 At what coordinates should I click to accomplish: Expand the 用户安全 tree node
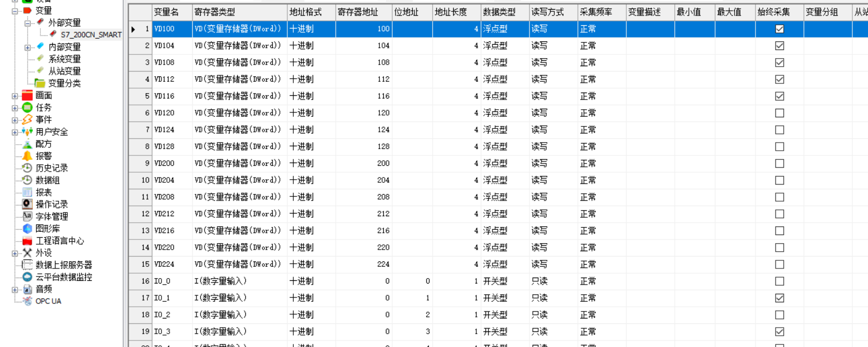[15, 132]
